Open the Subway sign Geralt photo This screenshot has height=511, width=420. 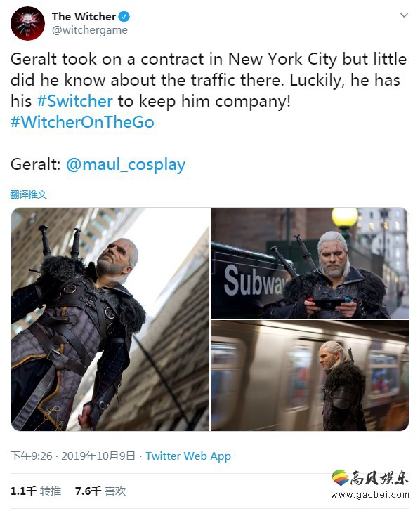pos(310,263)
